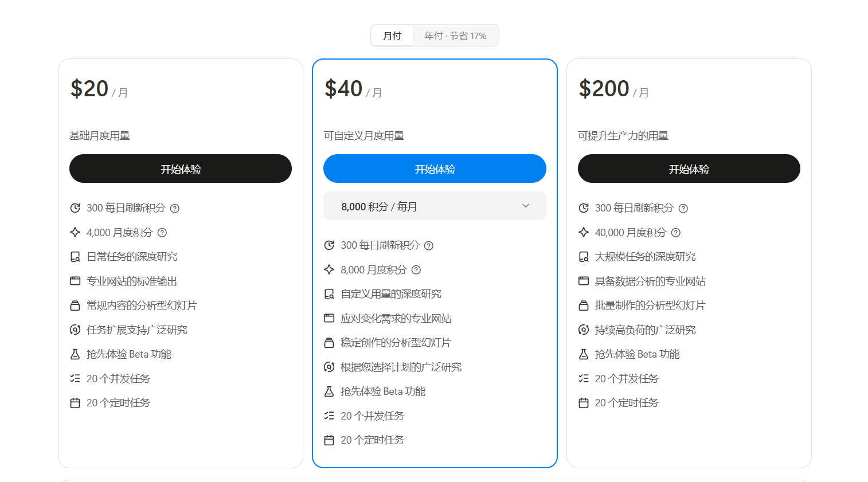Click checklist icon next to 20 个并发任务 in $200 plan
The width and height of the screenshot is (868, 482).
click(x=584, y=378)
